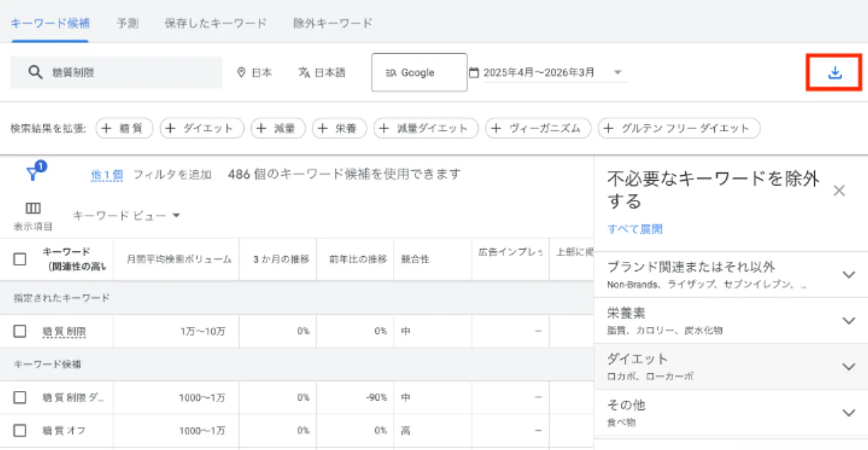
Task: Sort by 月間平均検索ボリューム column header
Action: point(178,259)
